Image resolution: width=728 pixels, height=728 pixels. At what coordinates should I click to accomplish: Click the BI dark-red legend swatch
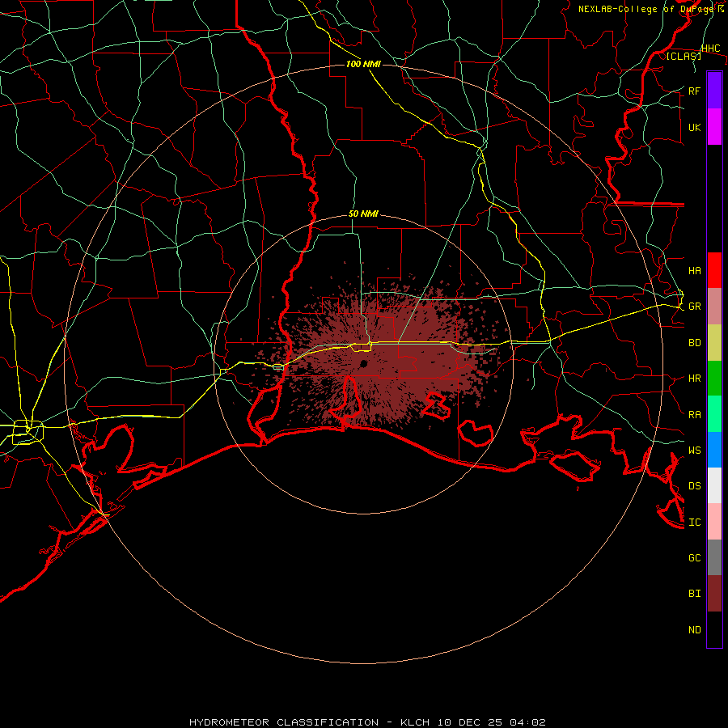pos(714,594)
